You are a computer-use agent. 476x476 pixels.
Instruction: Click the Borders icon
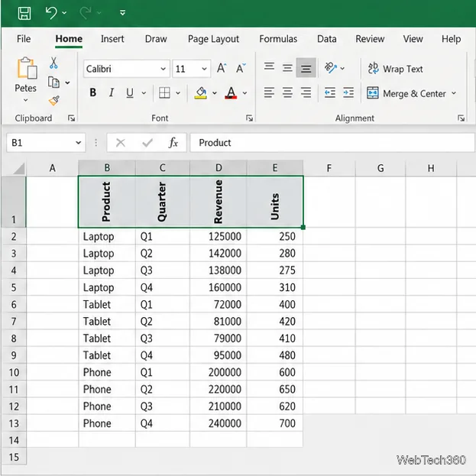click(164, 93)
